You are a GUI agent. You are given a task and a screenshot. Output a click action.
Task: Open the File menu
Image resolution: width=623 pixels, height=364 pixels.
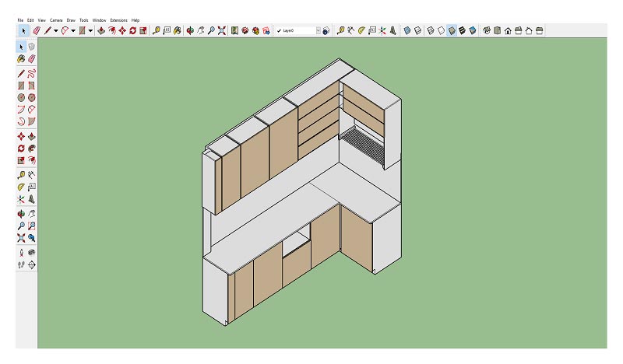pyautogui.click(x=20, y=20)
